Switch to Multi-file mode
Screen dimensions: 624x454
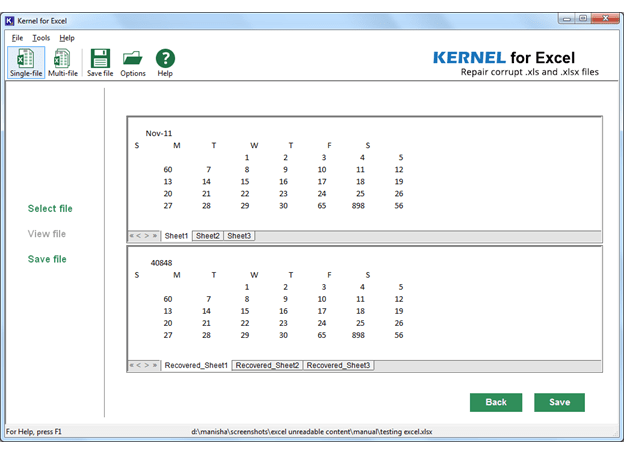click(x=62, y=62)
